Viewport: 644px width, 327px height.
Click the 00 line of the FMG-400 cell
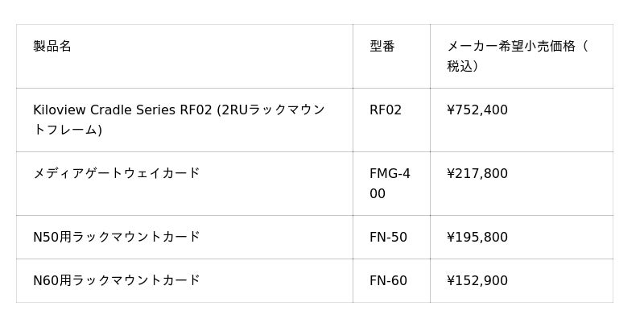378,194
